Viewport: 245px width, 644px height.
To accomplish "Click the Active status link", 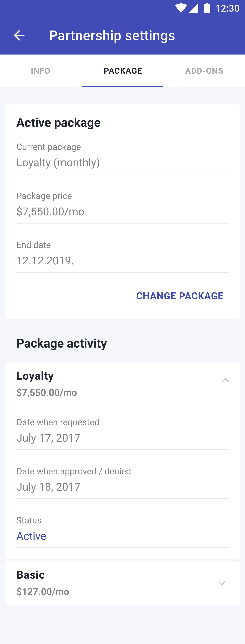I will pyautogui.click(x=31, y=536).
